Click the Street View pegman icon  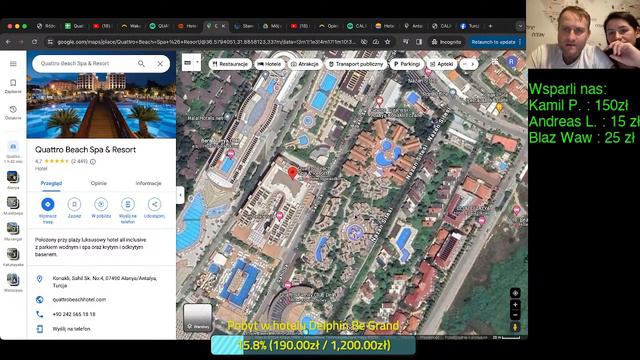(x=515, y=327)
